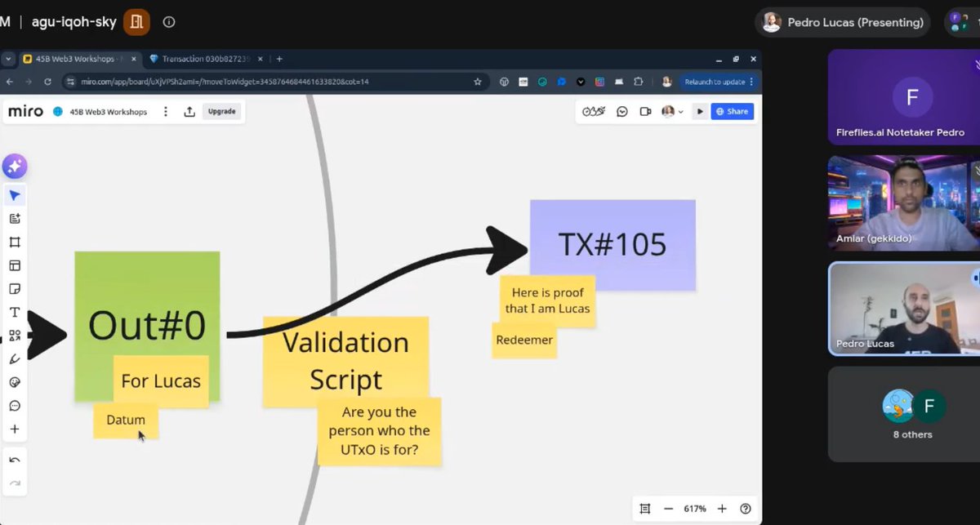Start Miro presentation mode play button
The image size is (980, 525).
[700, 112]
